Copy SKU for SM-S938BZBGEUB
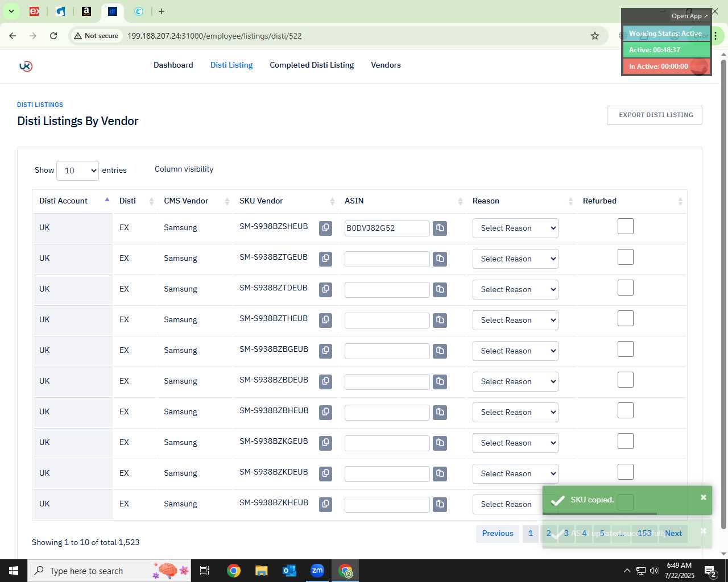The width and height of the screenshot is (728, 582). tap(325, 351)
